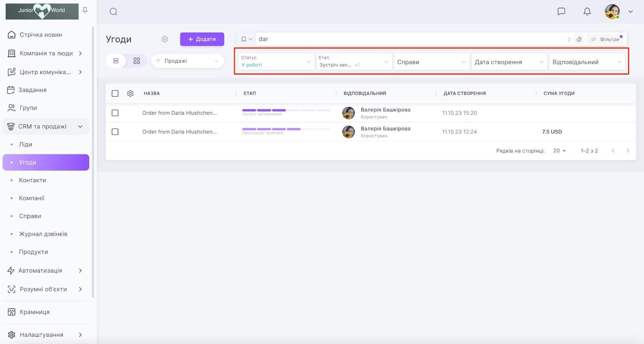Clear the search filter with eraser icon
The height and width of the screenshot is (344, 644).
point(579,39)
